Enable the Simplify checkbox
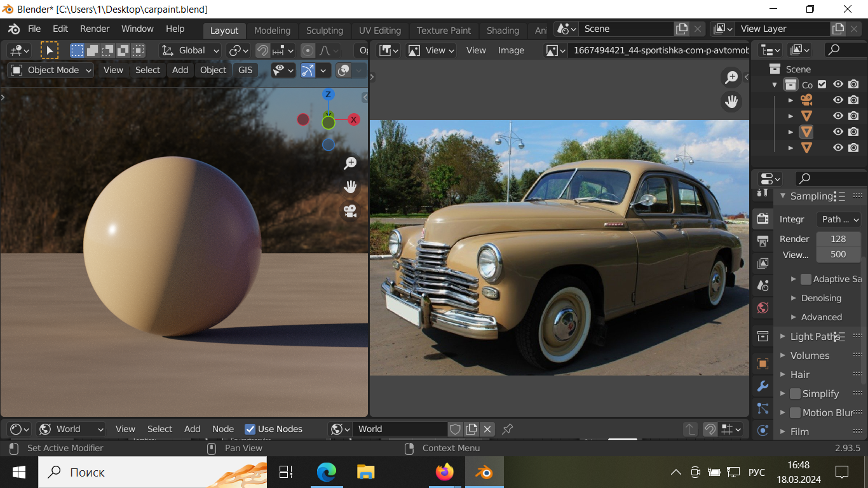868x488 pixels. pos(795,394)
